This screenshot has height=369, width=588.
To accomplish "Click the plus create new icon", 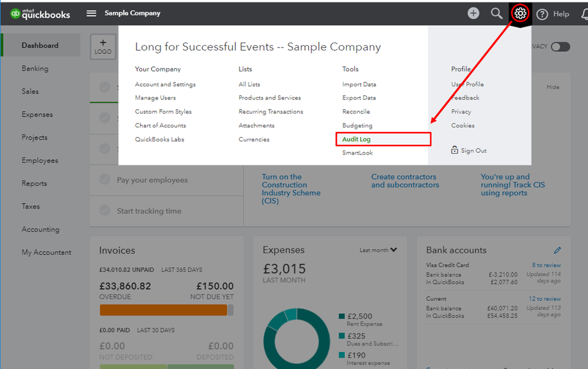I will [473, 13].
